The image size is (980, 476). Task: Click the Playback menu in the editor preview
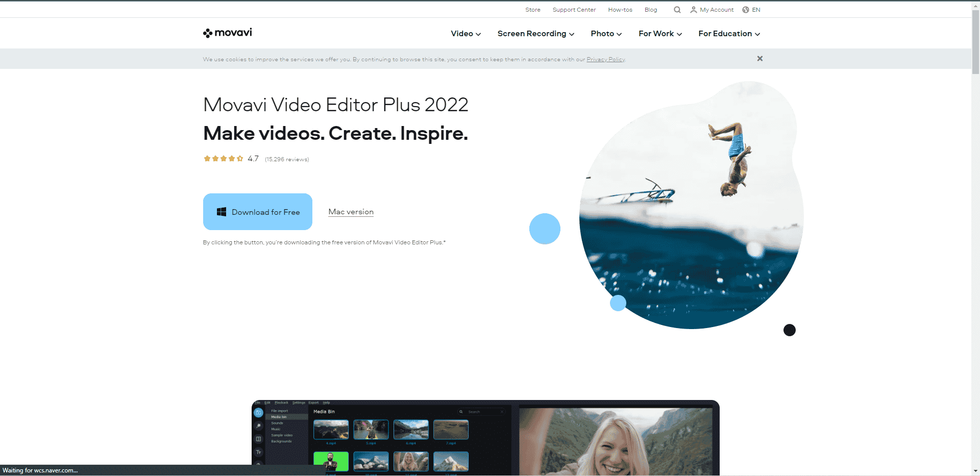click(x=281, y=403)
